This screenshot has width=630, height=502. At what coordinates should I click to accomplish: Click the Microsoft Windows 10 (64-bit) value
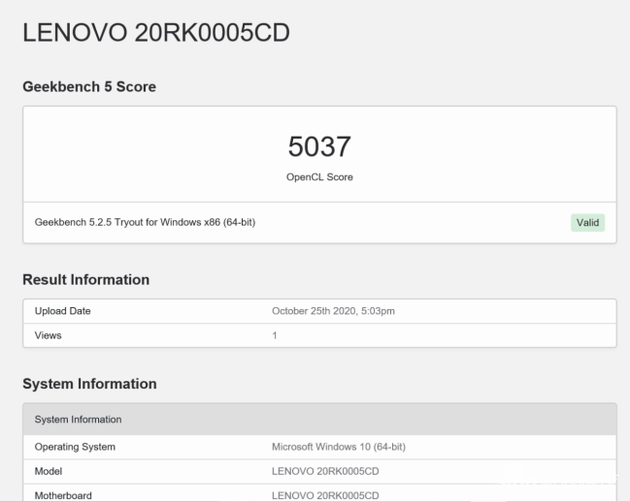coord(338,447)
